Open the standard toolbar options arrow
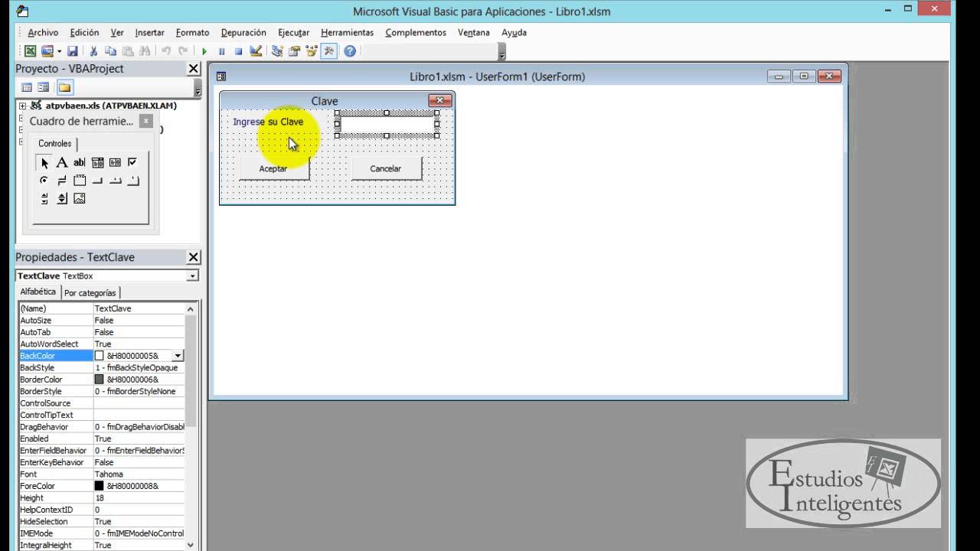 pos(502,52)
